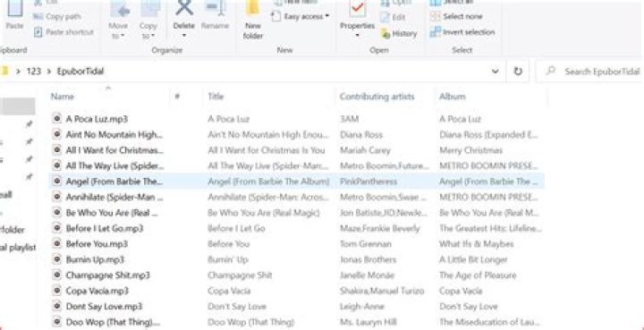Click Janelle Monáe artist cell

367,275
